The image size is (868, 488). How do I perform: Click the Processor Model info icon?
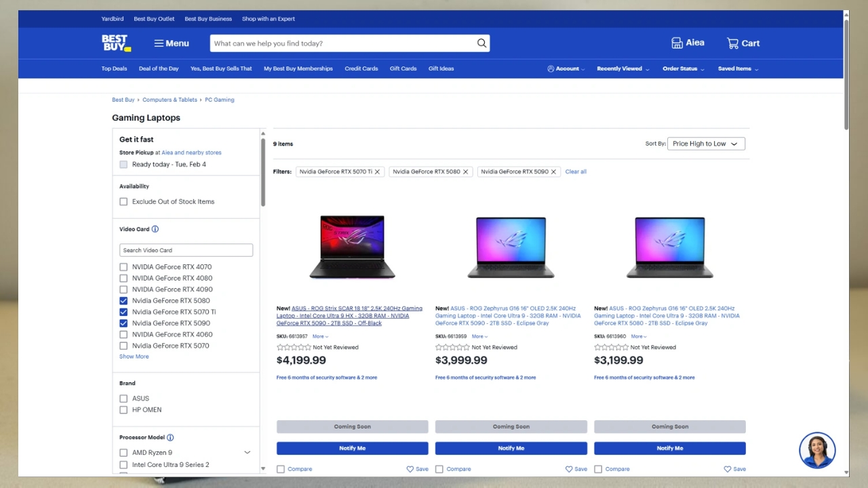point(170,438)
